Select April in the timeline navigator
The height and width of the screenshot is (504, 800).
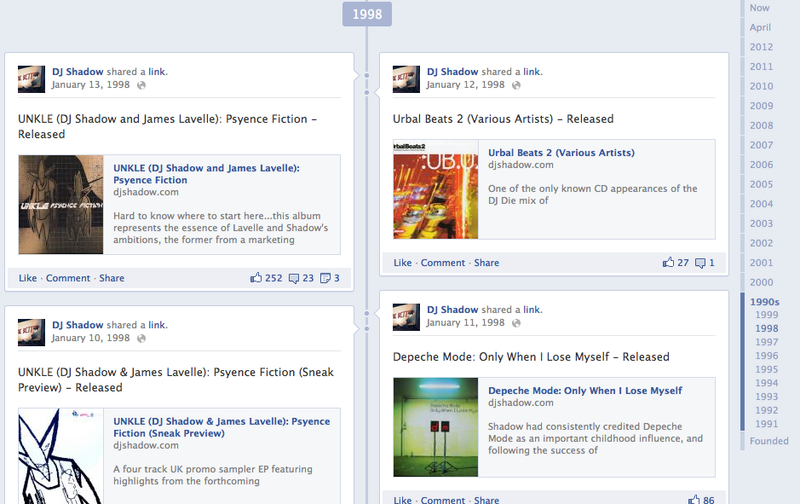(x=761, y=27)
